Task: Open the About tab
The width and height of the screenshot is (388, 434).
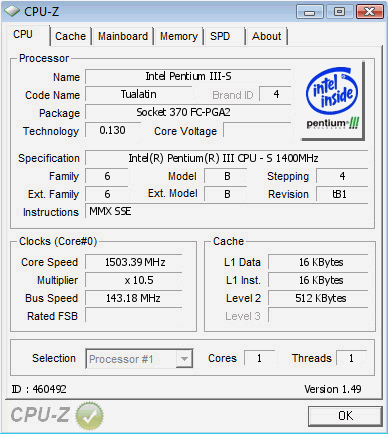Action: click(266, 36)
